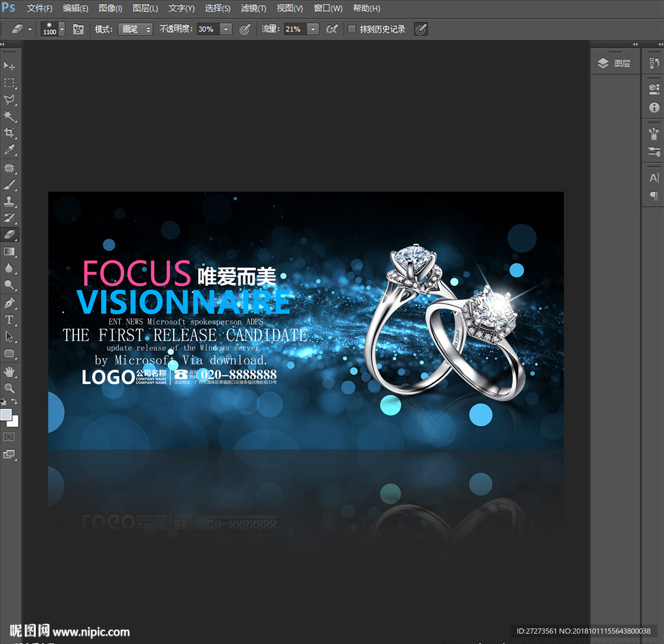
Task: Open the Info panel icon
Action: click(654, 108)
